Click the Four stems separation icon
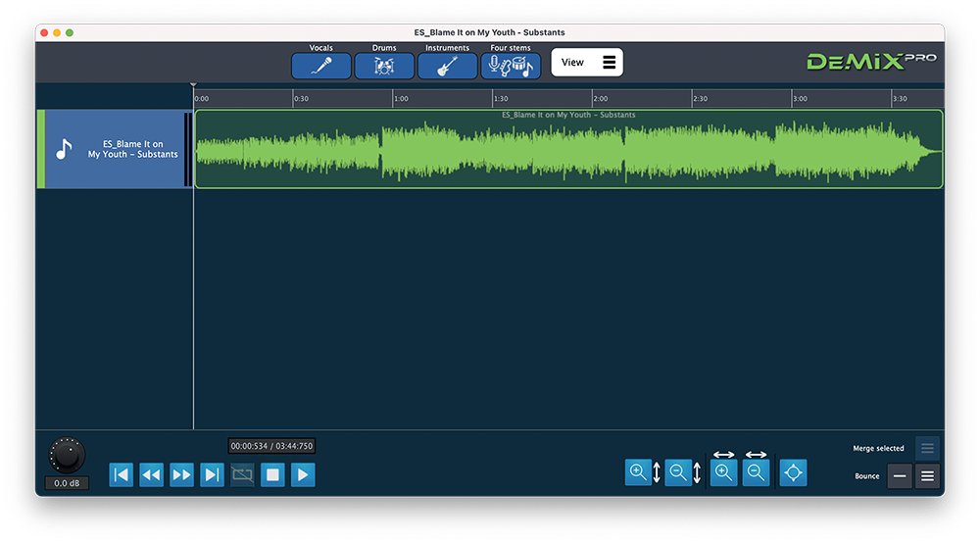The image size is (980, 543). point(511,67)
